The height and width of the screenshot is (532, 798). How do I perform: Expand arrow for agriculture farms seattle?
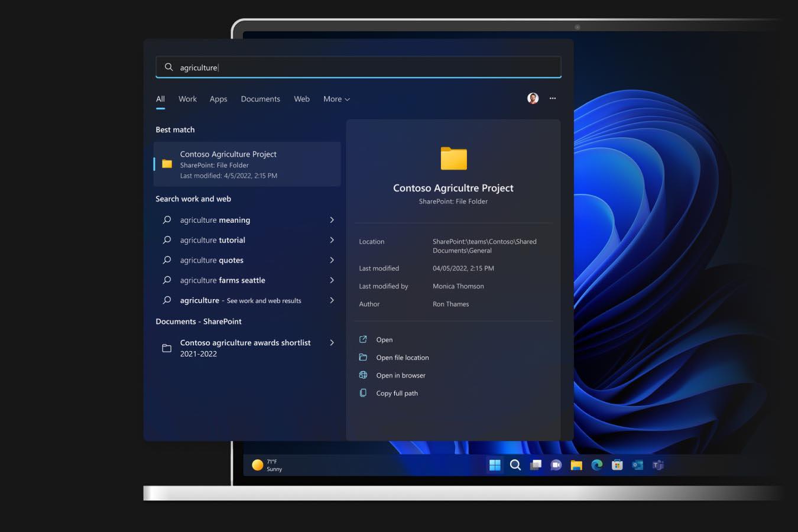coord(332,280)
